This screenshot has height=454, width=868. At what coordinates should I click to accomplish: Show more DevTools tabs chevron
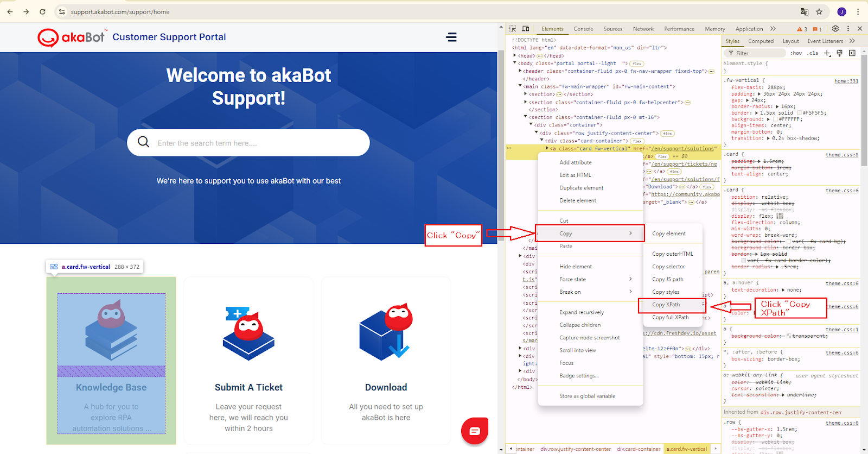click(x=773, y=29)
